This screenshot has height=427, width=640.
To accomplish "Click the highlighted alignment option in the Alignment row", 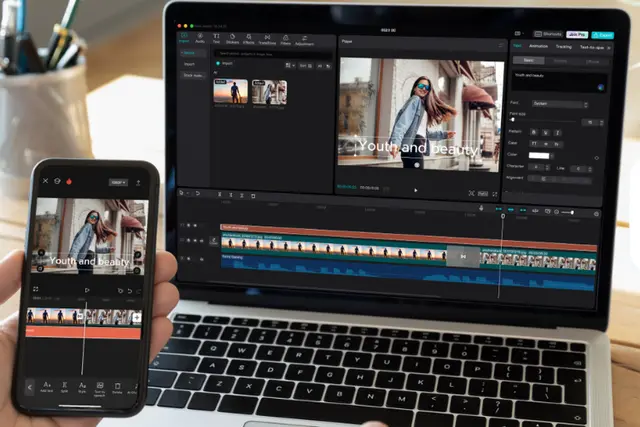I will (544, 179).
